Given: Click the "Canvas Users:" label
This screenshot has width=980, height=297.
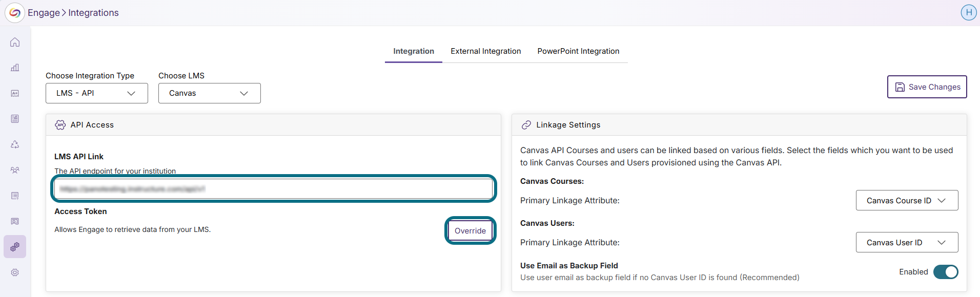Looking at the screenshot, I should tap(547, 223).
